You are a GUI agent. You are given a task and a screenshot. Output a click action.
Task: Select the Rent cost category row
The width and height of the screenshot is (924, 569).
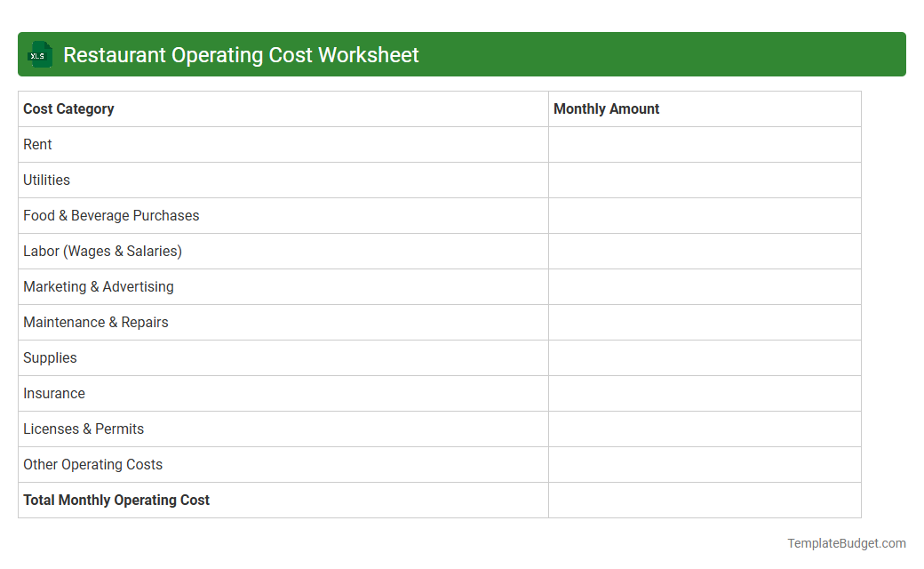click(37, 144)
